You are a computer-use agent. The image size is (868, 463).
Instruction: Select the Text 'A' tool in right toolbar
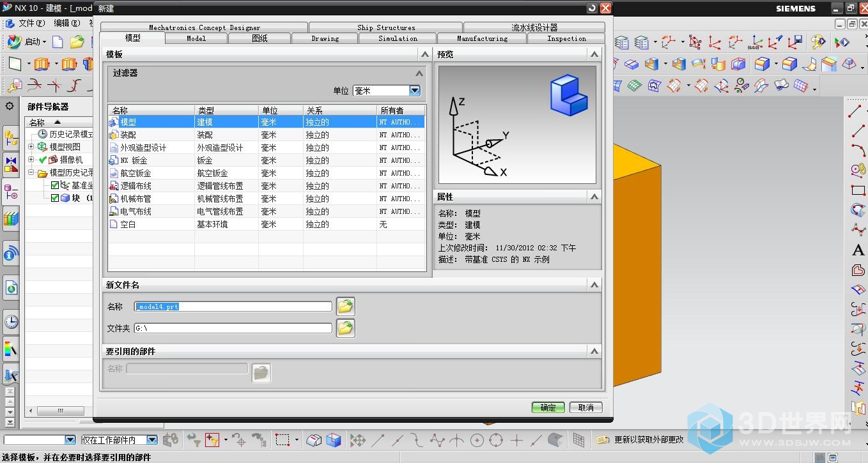point(858,250)
